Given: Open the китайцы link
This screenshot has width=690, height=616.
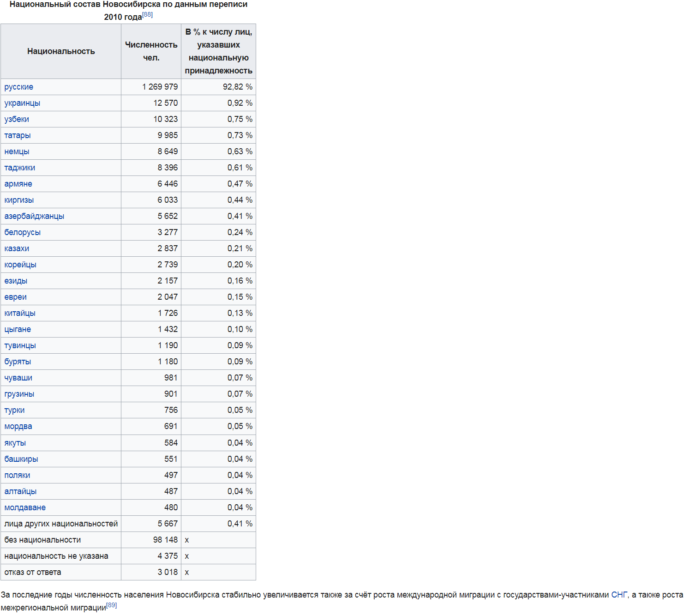Looking at the screenshot, I should 20,313.
